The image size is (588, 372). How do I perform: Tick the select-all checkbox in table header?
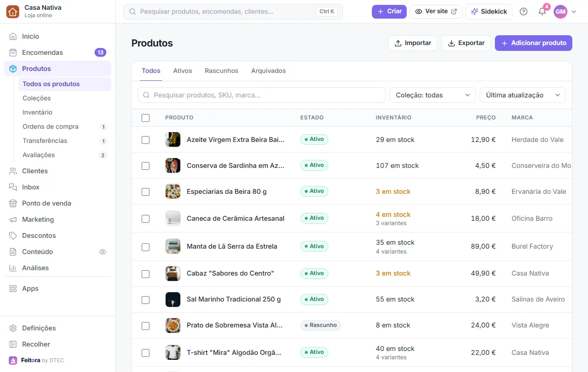pyautogui.click(x=146, y=117)
